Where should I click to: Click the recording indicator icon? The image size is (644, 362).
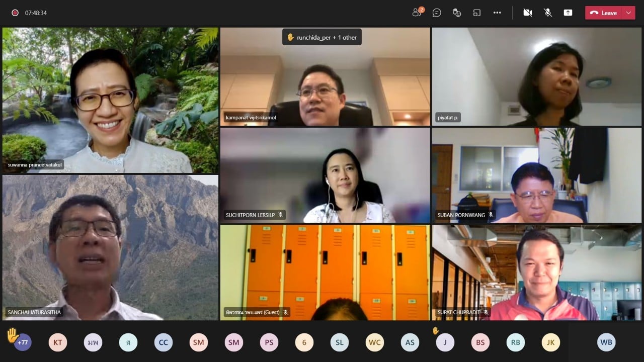point(15,13)
